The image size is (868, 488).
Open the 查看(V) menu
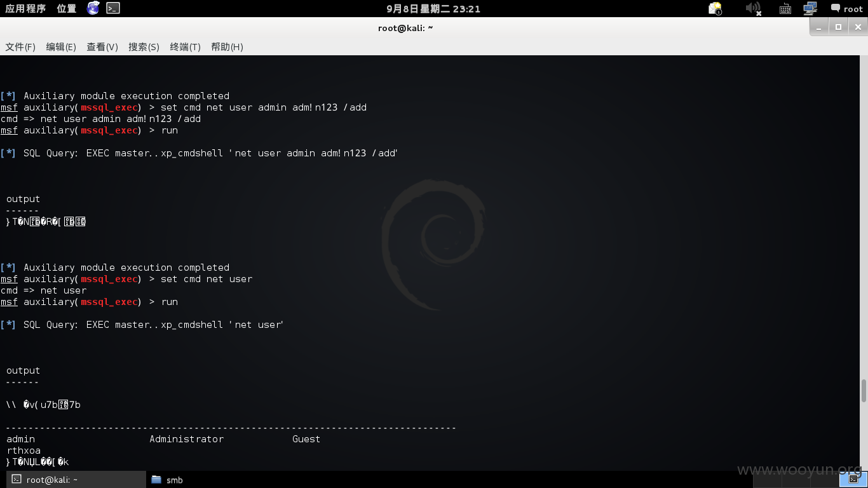(102, 47)
